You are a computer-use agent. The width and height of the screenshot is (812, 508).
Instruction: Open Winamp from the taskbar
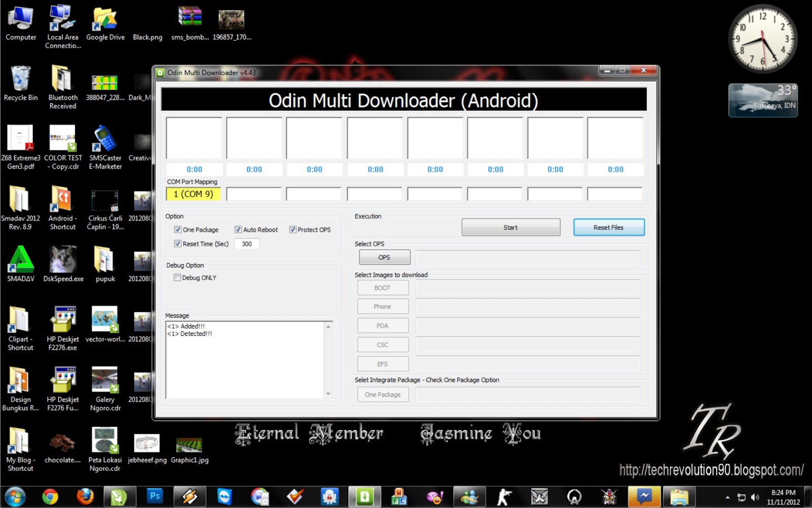[x=190, y=496]
